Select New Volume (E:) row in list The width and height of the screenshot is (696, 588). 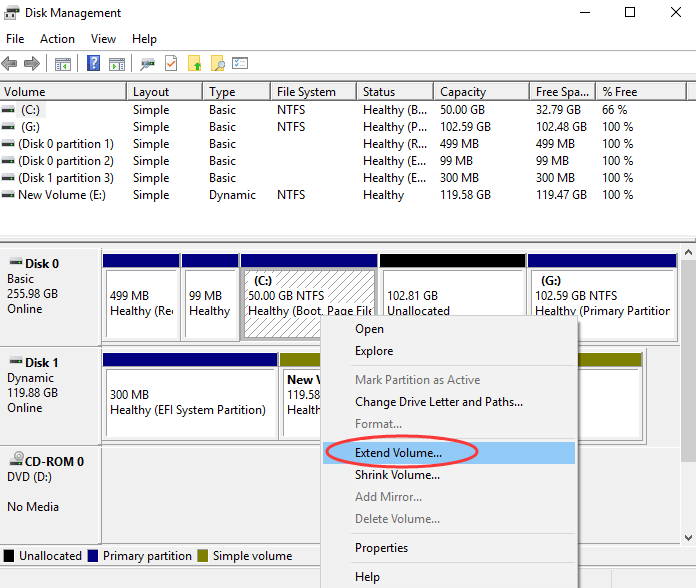click(61, 195)
